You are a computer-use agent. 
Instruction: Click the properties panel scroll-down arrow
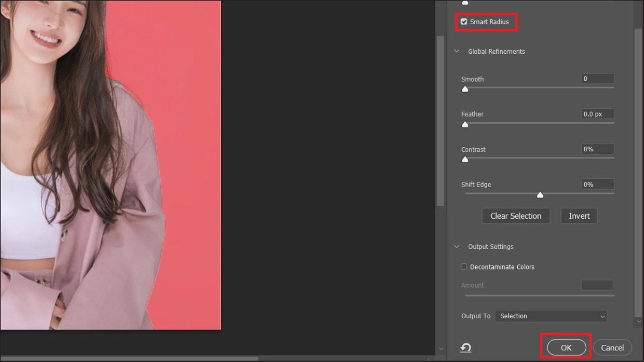pyautogui.click(x=638, y=321)
